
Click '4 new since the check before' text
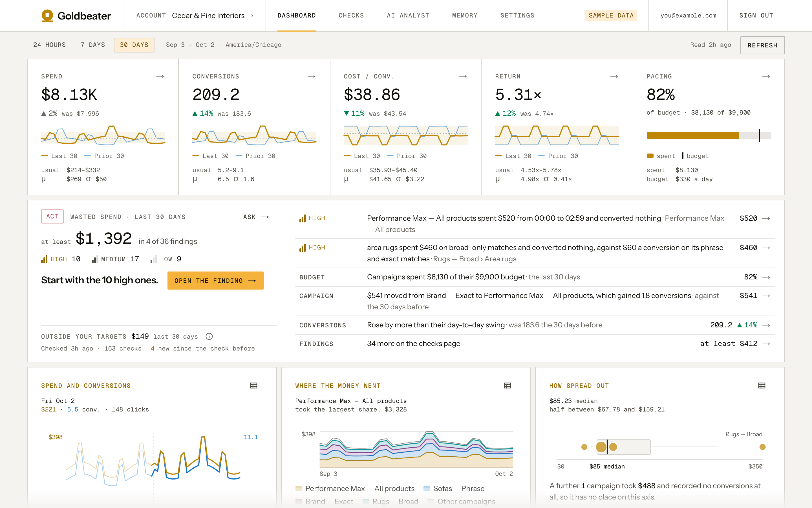[203, 349]
